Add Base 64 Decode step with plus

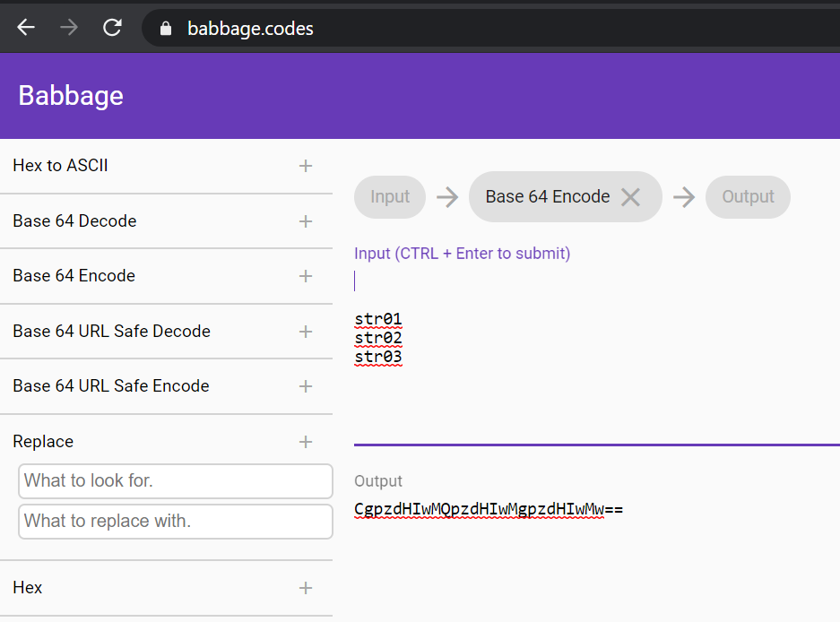(306, 221)
